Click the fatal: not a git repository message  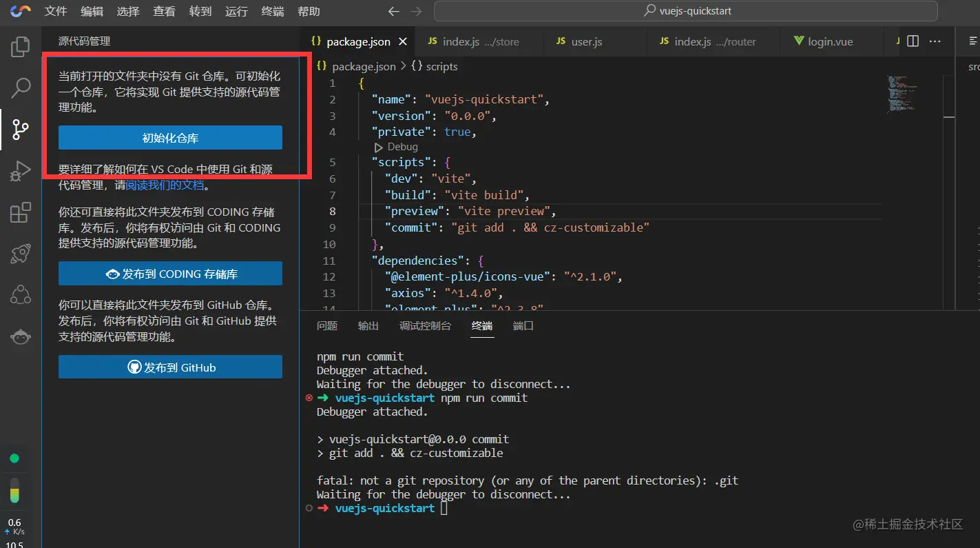point(528,480)
